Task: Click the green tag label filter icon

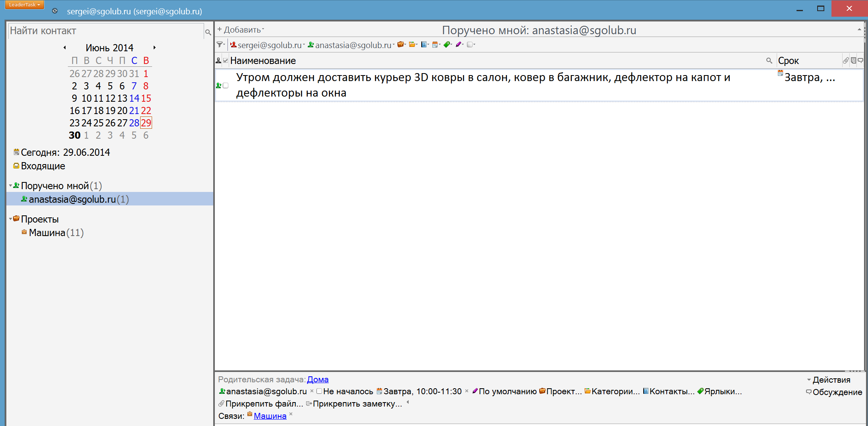Action: [x=448, y=45]
